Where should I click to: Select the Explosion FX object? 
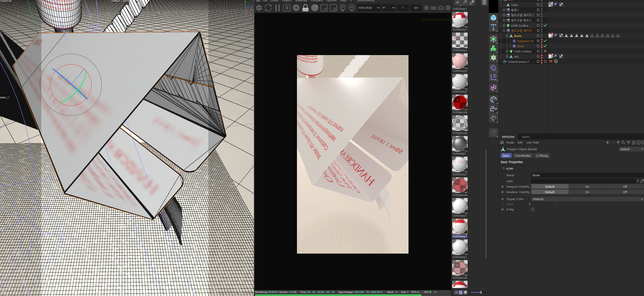[525, 41]
